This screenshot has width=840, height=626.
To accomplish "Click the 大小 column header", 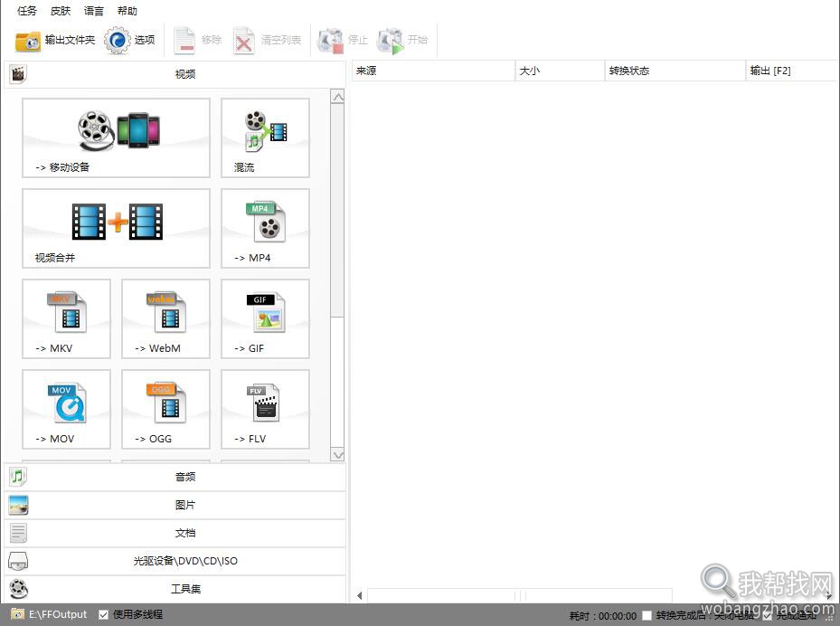I will click(560, 71).
